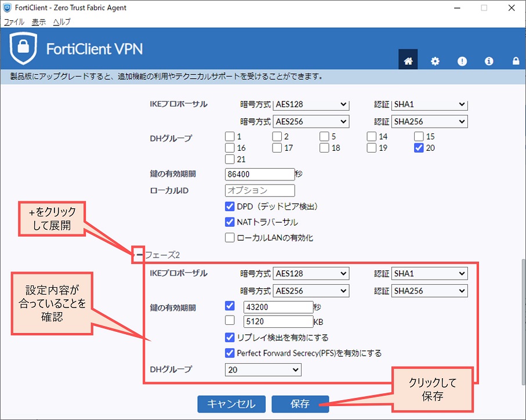Viewport: 526px width, 420px height.
Task: Click the 保存 button
Action: 300,404
